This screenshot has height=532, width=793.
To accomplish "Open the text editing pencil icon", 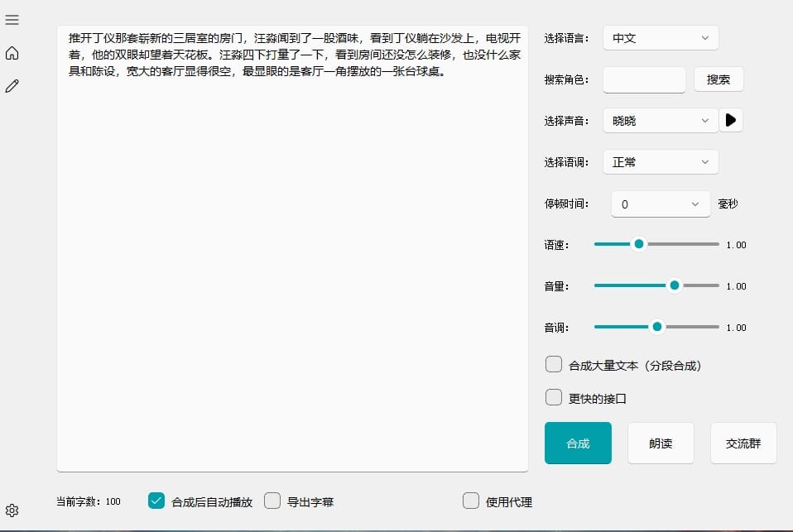I will click(x=12, y=84).
